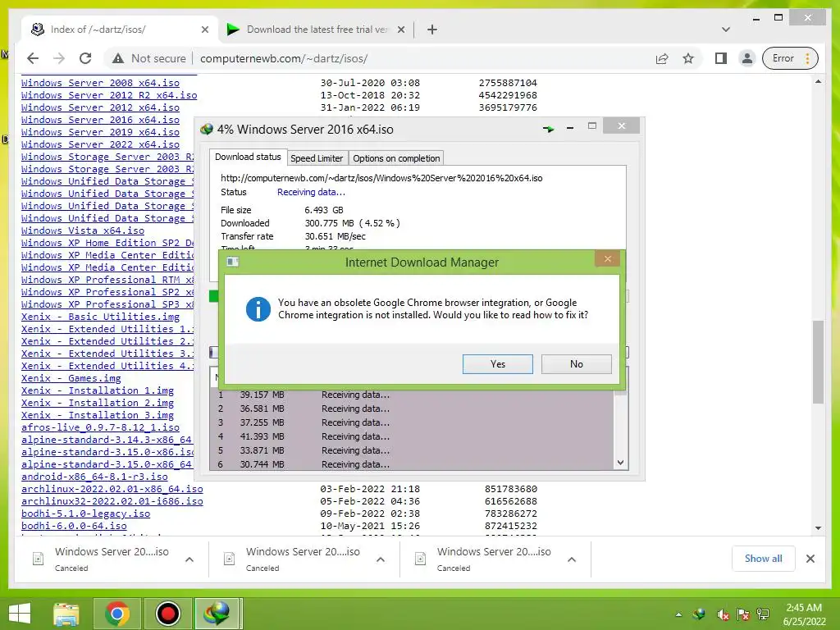The image size is (840, 630).
Task: Click the Windows_Vista_x64.iso link
Action: [83, 231]
